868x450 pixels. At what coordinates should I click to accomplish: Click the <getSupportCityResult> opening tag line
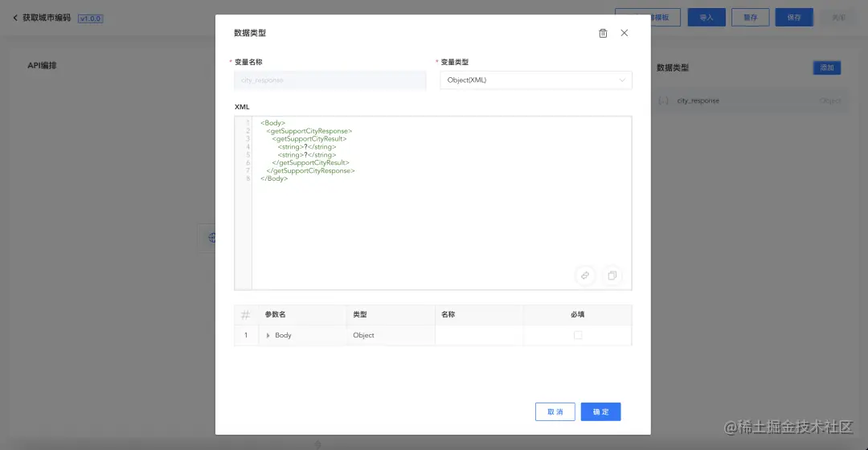tap(309, 139)
